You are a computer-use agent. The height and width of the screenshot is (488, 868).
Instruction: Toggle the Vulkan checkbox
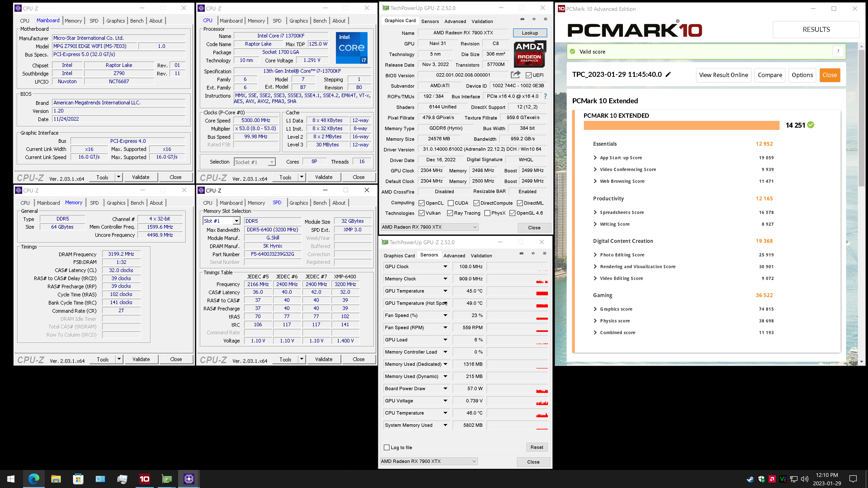point(422,213)
